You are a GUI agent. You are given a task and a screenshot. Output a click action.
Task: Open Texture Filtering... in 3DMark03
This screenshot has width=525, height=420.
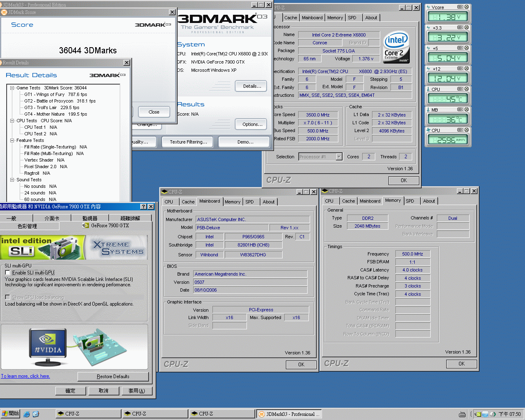tap(188, 142)
